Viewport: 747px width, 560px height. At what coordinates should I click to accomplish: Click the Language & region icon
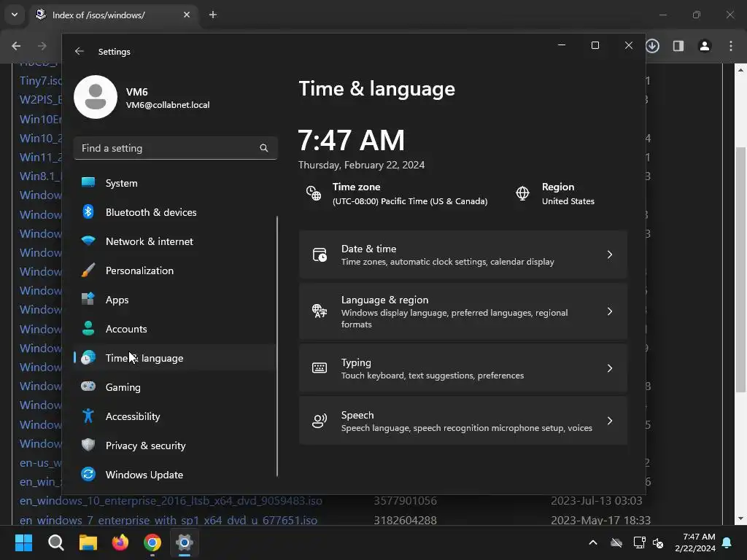pyautogui.click(x=320, y=311)
